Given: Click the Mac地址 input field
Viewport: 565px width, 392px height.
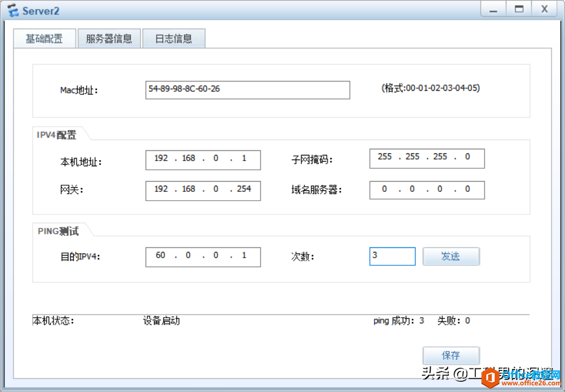Looking at the screenshot, I should pyautogui.click(x=247, y=89).
